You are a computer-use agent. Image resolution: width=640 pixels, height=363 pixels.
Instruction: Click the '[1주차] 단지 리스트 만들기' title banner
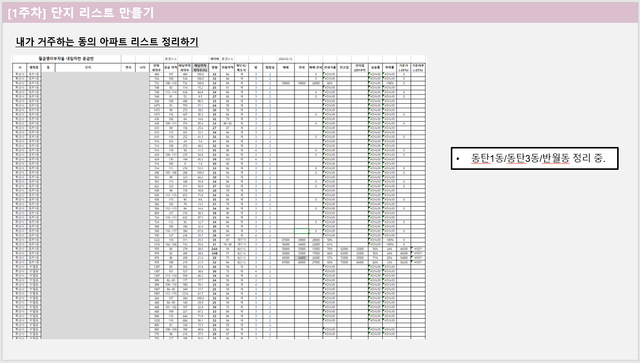click(x=320, y=13)
